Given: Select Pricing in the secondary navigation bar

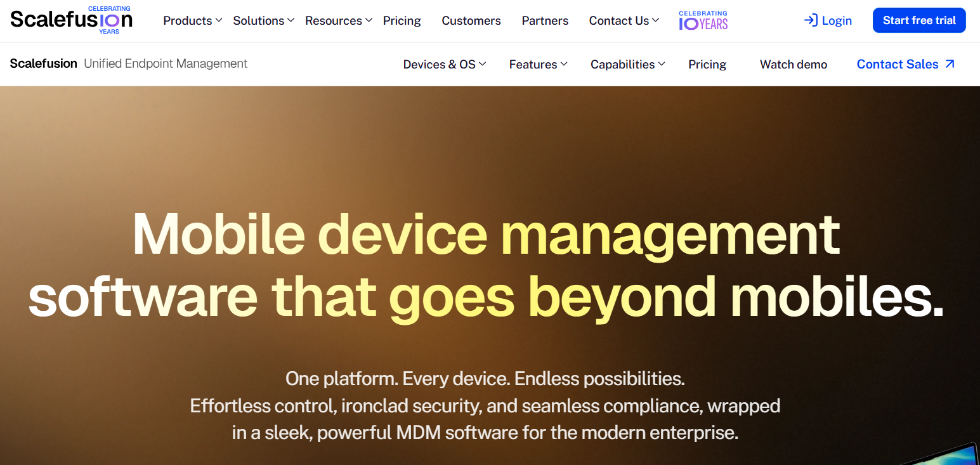Looking at the screenshot, I should (x=707, y=64).
